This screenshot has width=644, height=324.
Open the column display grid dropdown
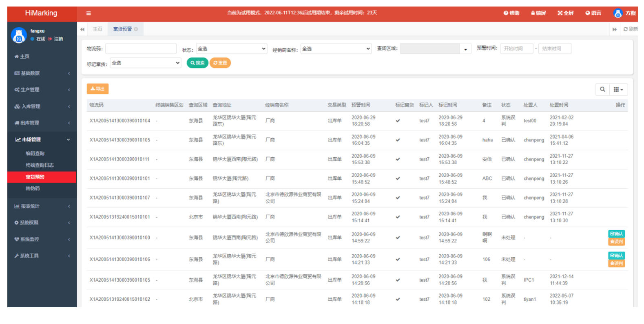(618, 89)
